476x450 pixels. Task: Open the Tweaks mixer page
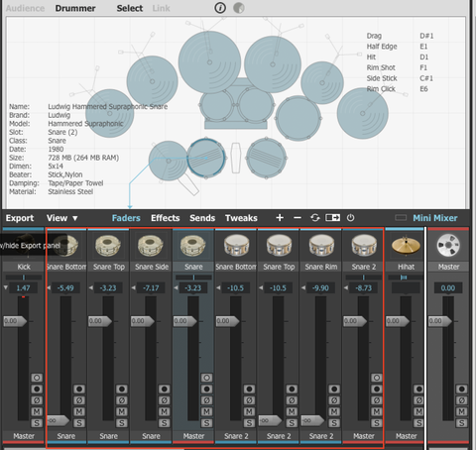(241, 218)
